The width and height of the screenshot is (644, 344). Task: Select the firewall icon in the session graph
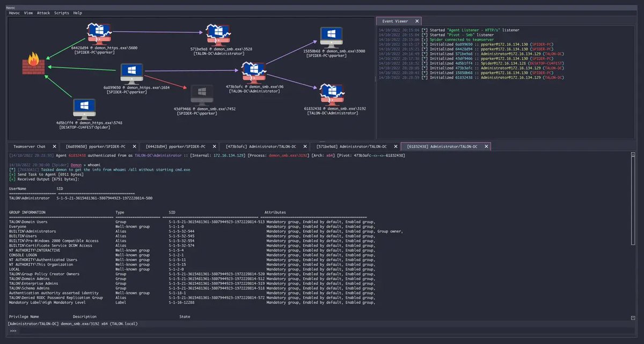[33, 64]
